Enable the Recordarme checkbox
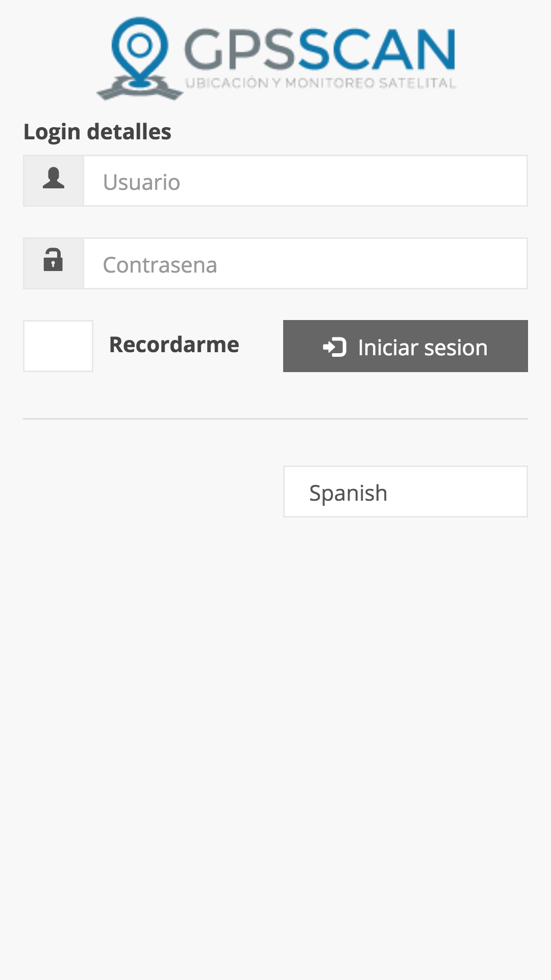551x980 pixels. (58, 346)
